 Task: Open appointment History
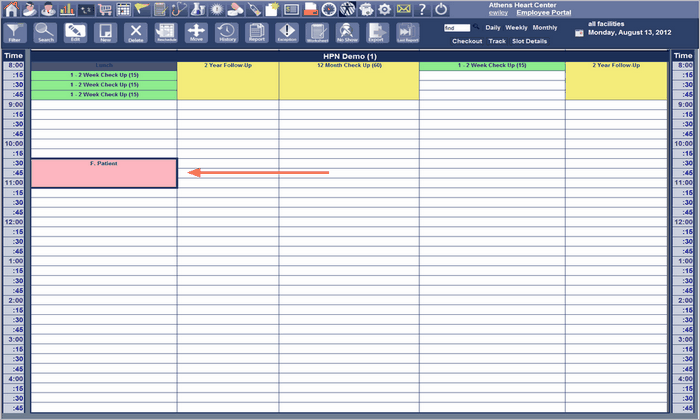coord(227,32)
